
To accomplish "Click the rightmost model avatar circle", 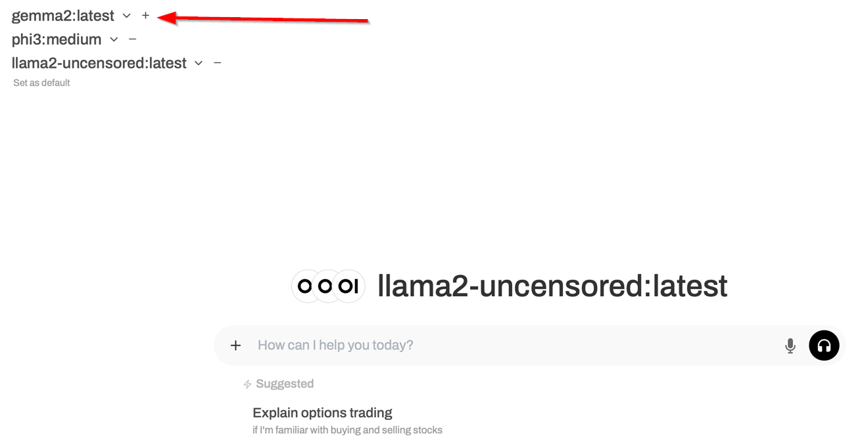I will 350,286.
